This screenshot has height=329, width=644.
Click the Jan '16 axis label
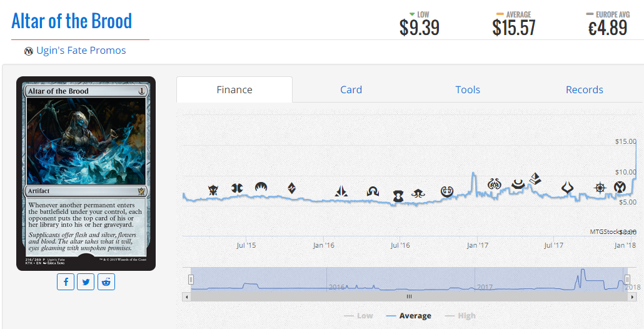324,246
